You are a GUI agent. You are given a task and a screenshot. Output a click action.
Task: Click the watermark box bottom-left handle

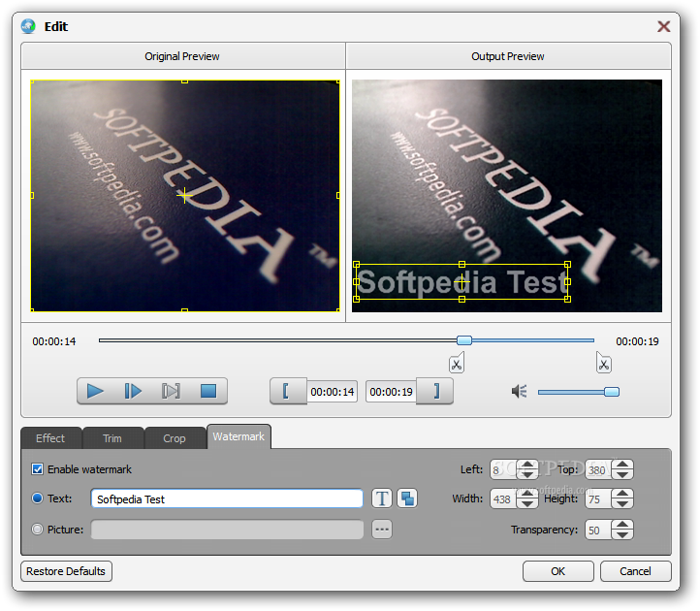[x=356, y=299]
